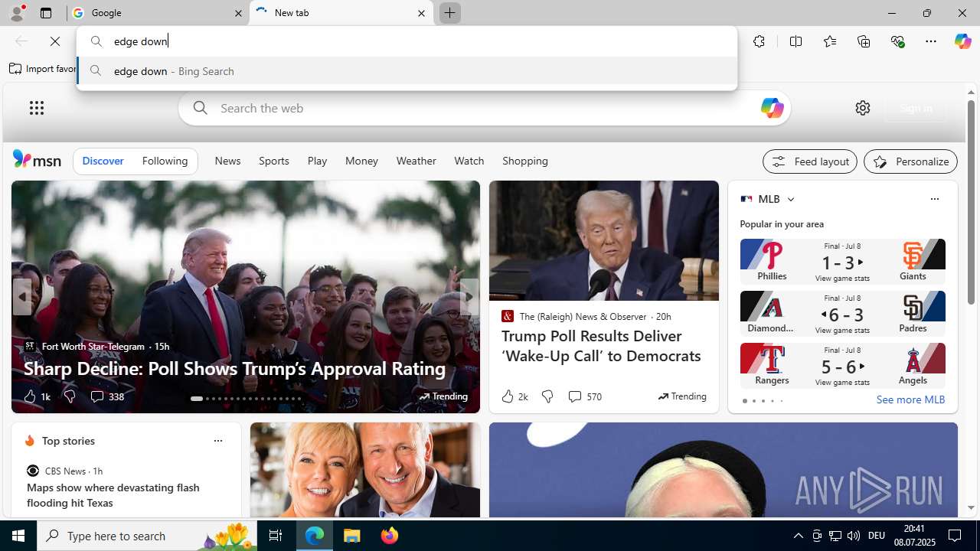Click the Sign in button

coord(916,108)
